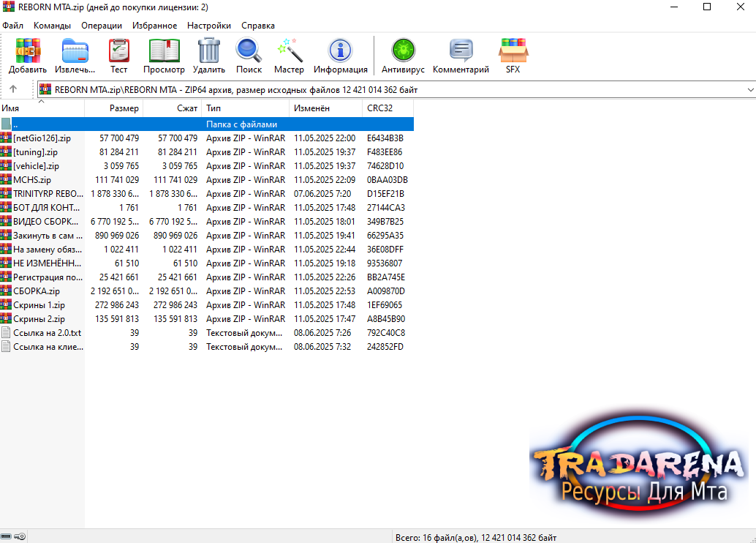756x543 pixels.
Task: Open the Справка menu
Action: point(258,26)
